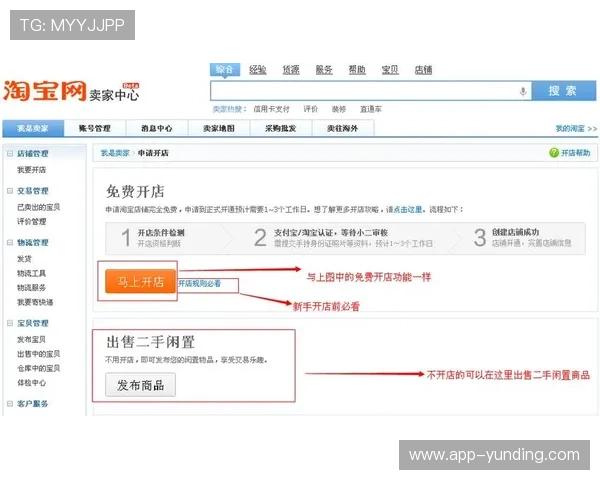Click the 搜索 search button
This screenshot has height=480, width=600.
click(x=564, y=91)
